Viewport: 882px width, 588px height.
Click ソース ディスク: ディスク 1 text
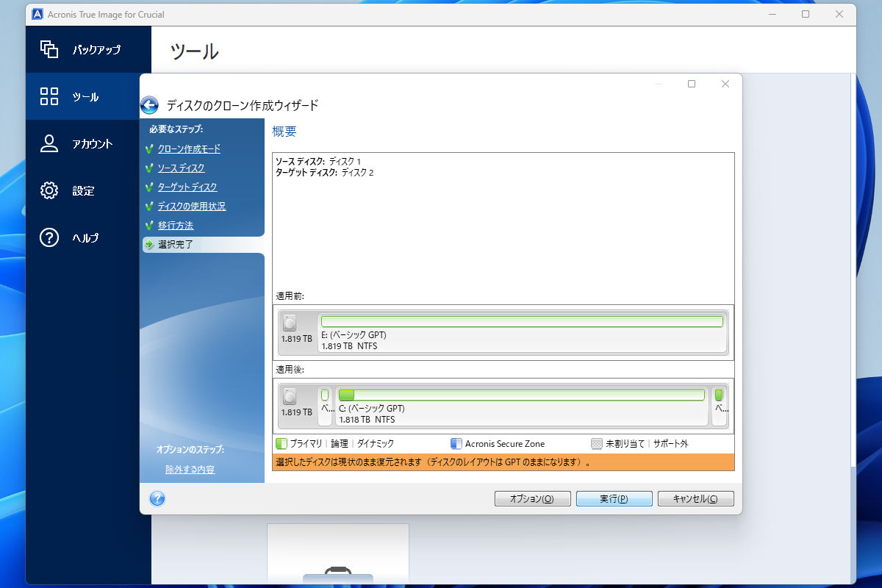point(318,161)
